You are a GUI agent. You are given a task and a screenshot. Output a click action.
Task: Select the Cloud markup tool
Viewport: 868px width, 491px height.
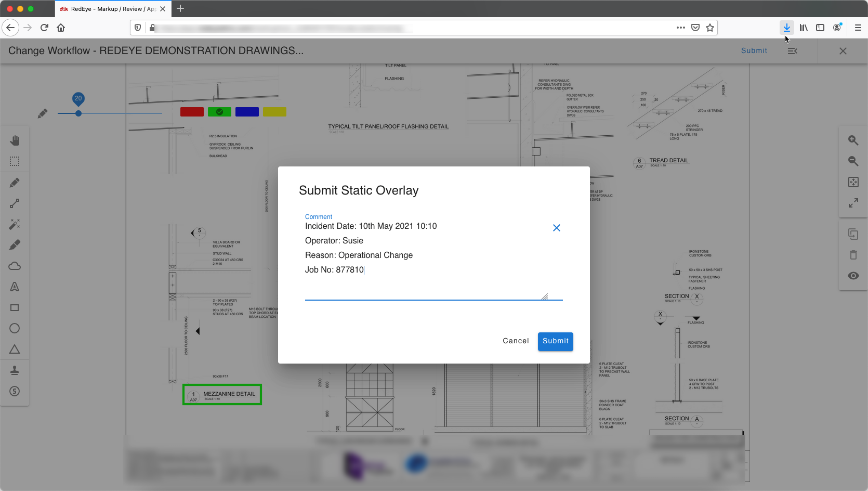tap(15, 266)
